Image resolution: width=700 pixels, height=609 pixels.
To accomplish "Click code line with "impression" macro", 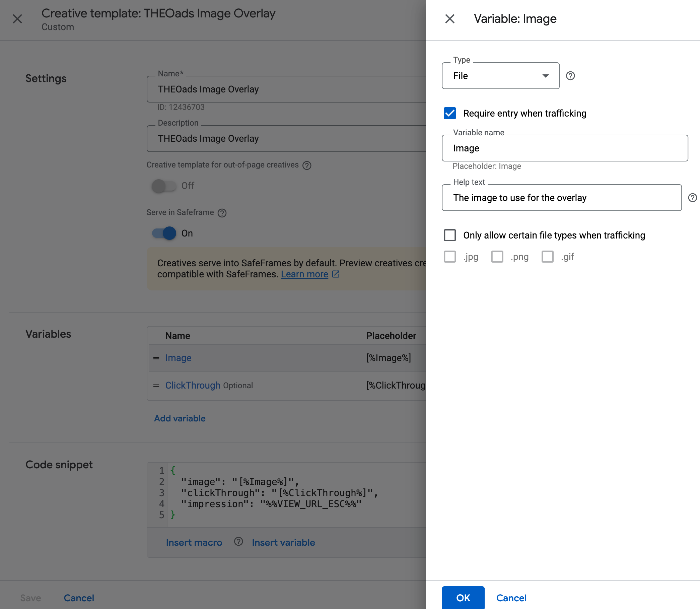I will click(271, 504).
